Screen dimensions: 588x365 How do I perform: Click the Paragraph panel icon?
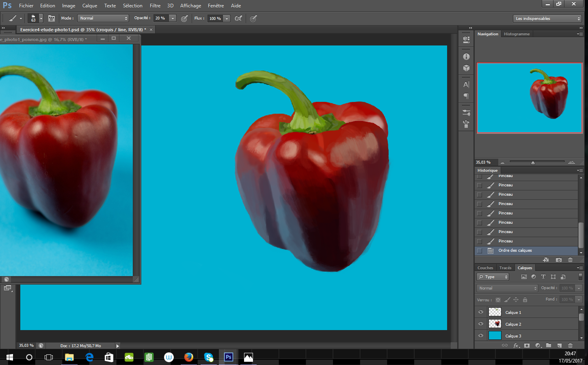466,96
